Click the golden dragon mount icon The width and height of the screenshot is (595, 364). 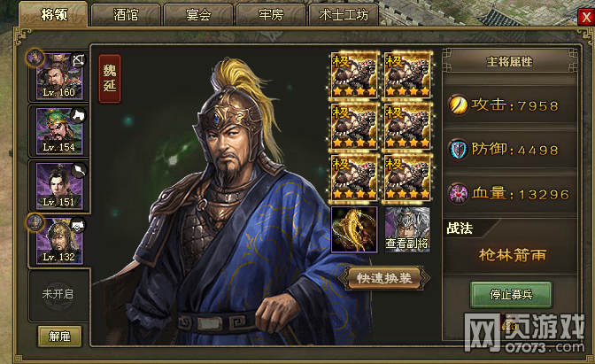354,229
